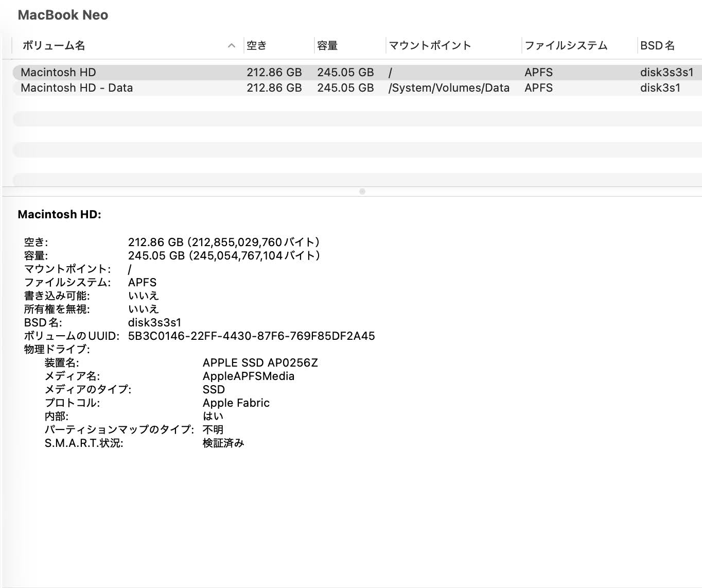Click 245.05 GB in Macintosh HD - Data row
Viewport: 702px width, 588px height.
tap(345, 88)
